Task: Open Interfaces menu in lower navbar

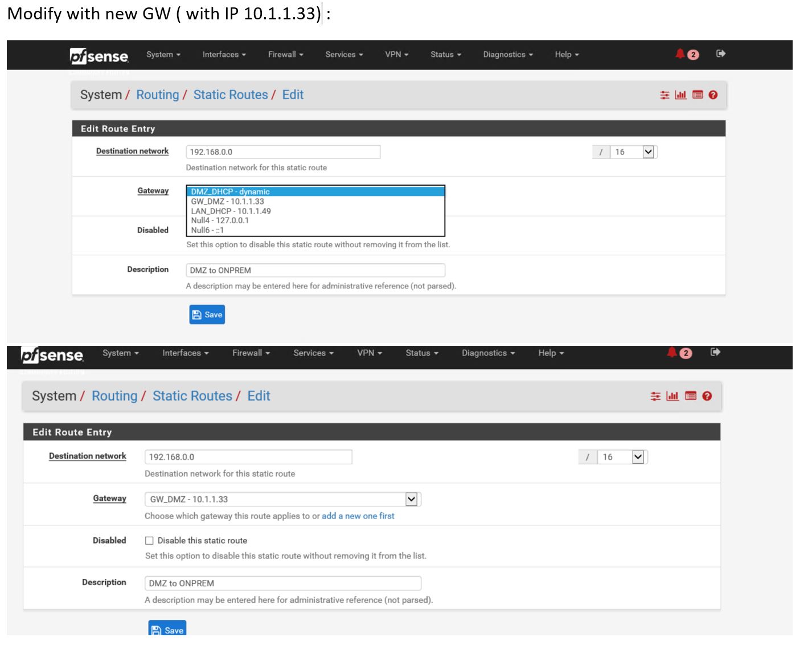Action: (186, 353)
